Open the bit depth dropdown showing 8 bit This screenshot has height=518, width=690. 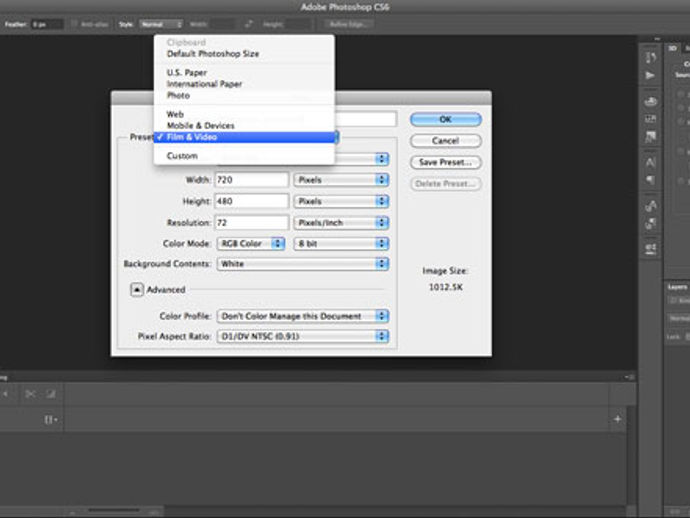(341, 243)
